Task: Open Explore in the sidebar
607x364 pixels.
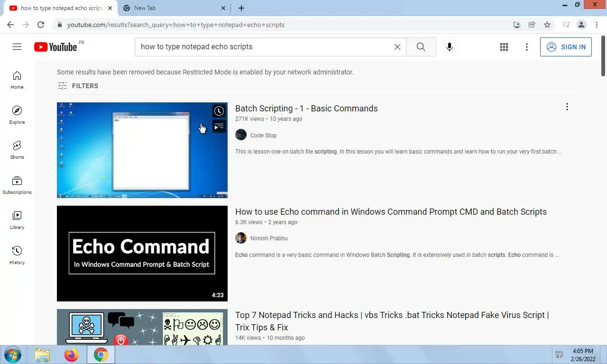Action: [x=17, y=115]
